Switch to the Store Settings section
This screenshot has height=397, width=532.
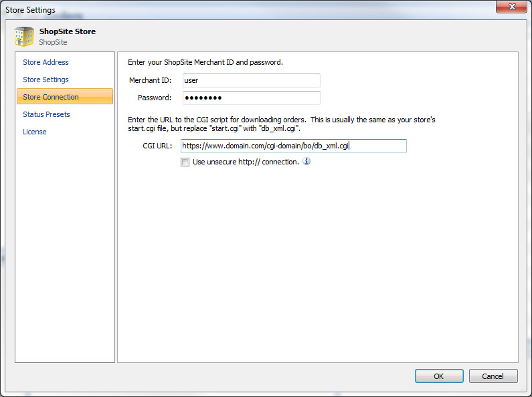(x=46, y=80)
